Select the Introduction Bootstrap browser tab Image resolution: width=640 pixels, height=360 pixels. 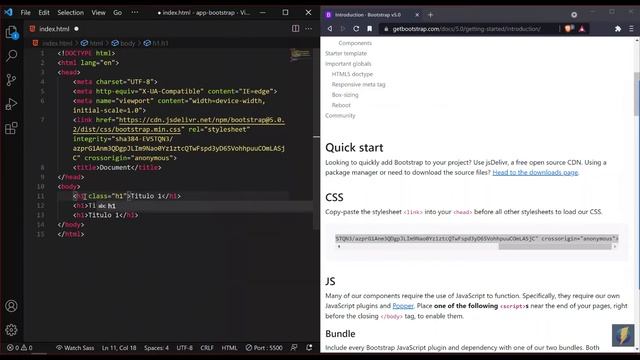(x=371, y=15)
